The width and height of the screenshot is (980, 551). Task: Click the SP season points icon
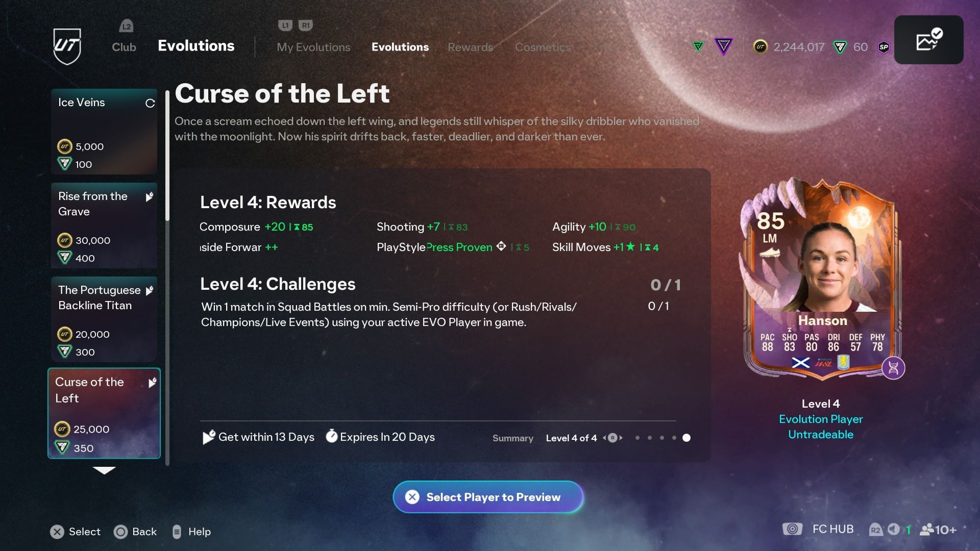tap(884, 47)
